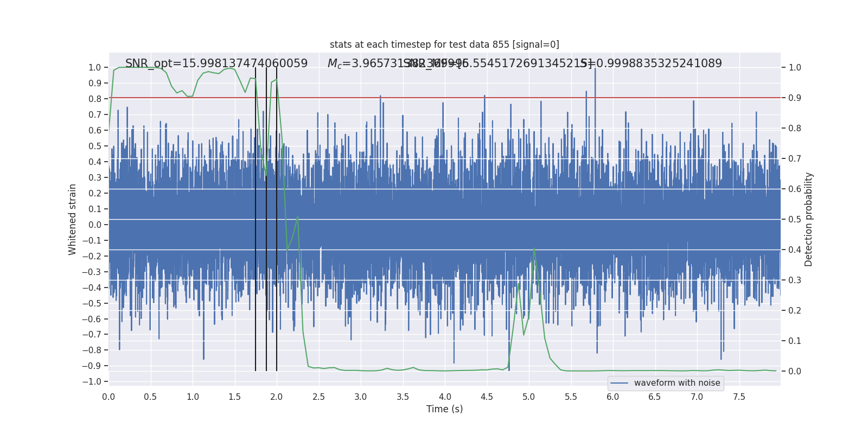The width and height of the screenshot is (868, 434).
Task: Select the 5.0 time axis tick label
Action: click(529, 397)
